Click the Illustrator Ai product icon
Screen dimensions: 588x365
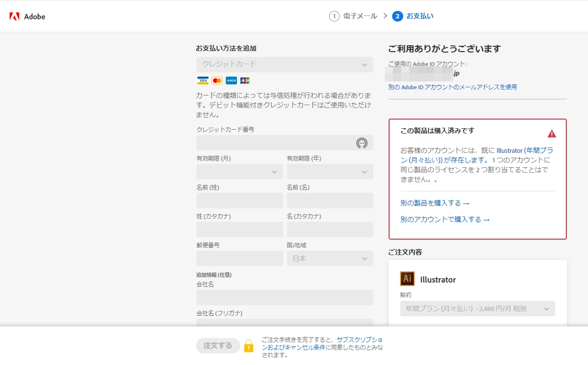click(407, 279)
